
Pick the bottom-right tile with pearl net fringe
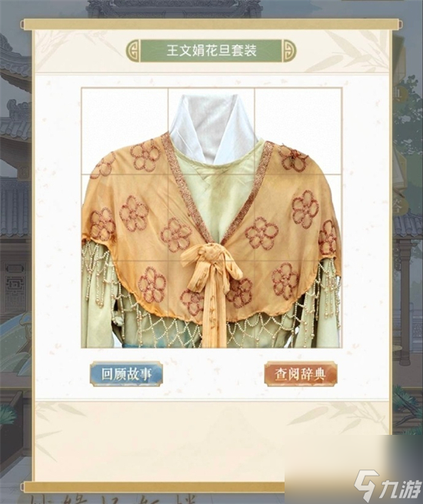298,304
